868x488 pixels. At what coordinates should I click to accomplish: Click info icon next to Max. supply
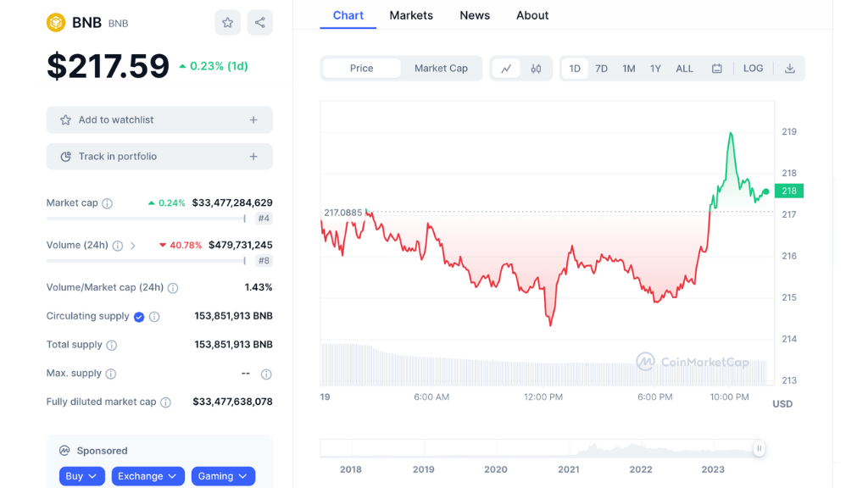coord(111,374)
